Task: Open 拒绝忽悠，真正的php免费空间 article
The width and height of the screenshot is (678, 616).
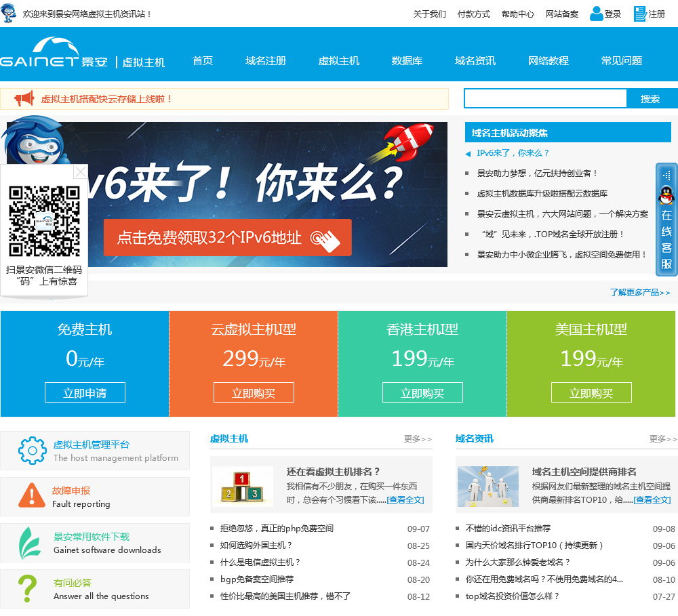Action: click(277, 529)
